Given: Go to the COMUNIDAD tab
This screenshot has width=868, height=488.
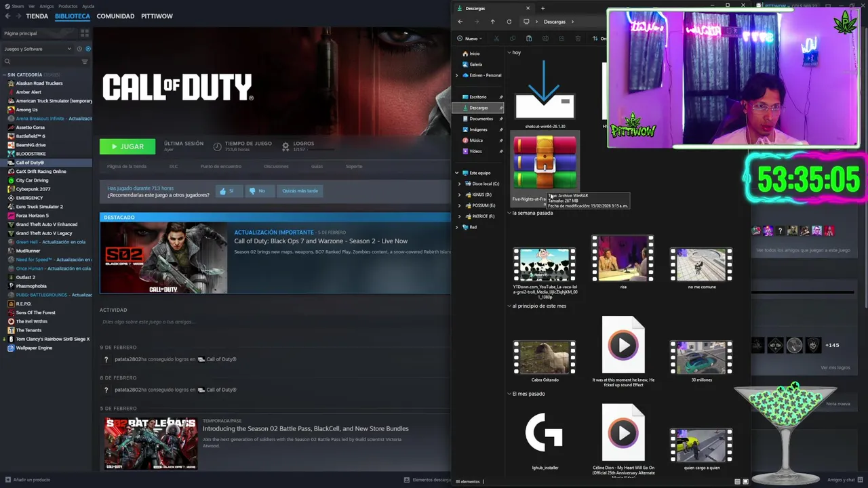Looking at the screenshot, I should coord(115,16).
